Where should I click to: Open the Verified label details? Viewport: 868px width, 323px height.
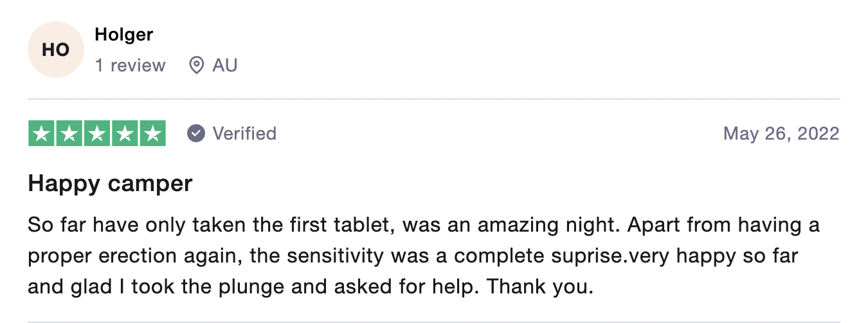pyautogui.click(x=244, y=133)
